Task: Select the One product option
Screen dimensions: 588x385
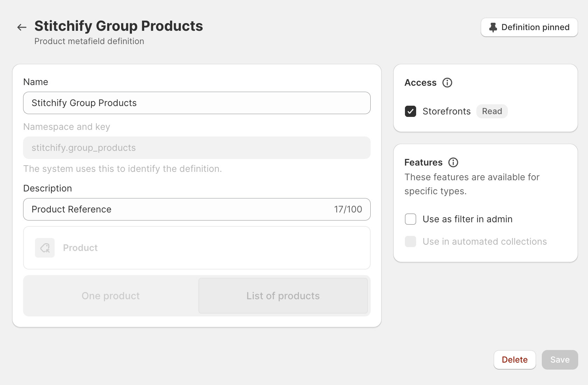Action: pos(111,296)
